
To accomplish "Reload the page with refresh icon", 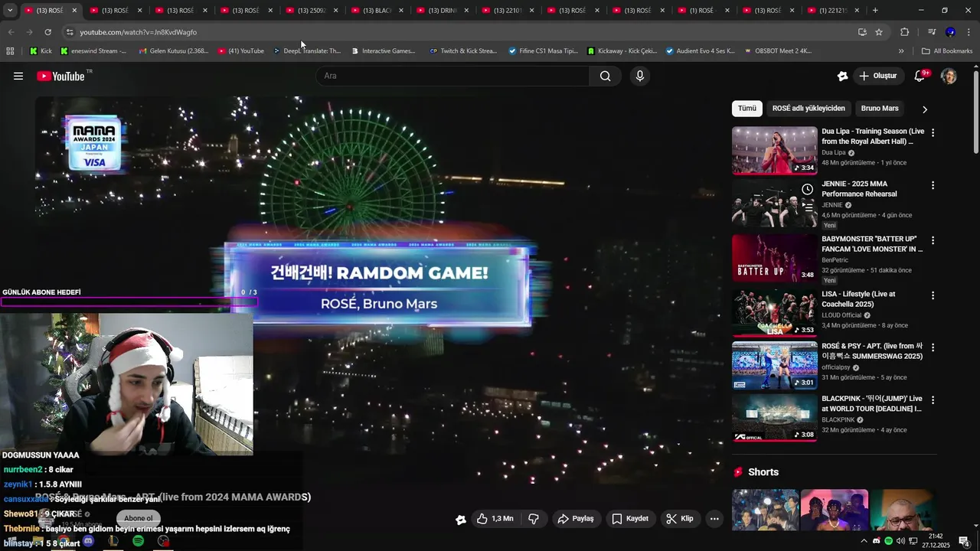I will pyautogui.click(x=47, y=32).
